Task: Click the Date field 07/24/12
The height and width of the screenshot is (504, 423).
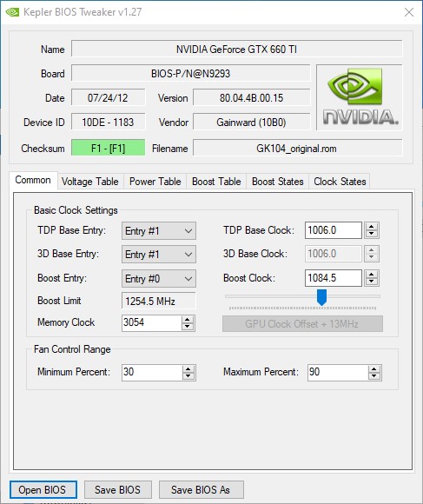Action: coord(108,97)
